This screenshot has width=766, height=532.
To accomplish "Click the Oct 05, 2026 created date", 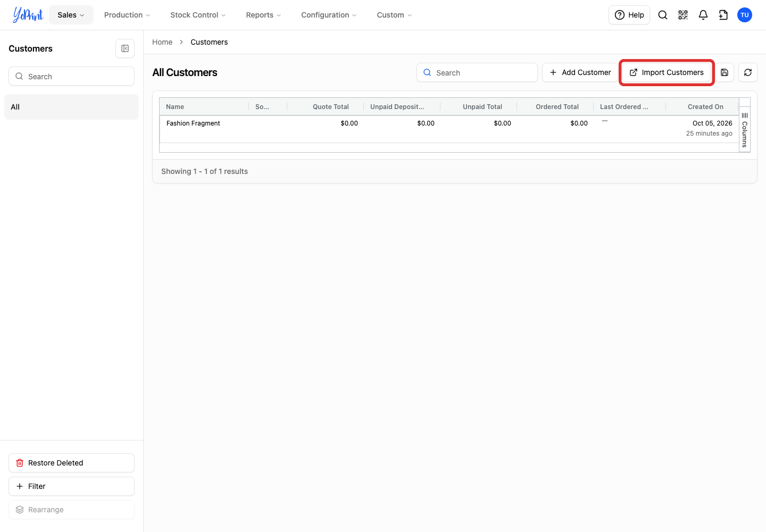I will 712,123.
